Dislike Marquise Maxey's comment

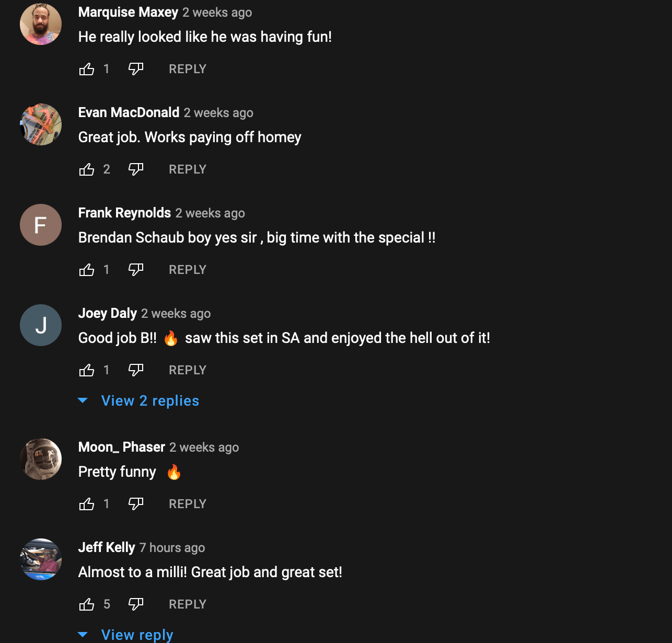coord(136,69)
